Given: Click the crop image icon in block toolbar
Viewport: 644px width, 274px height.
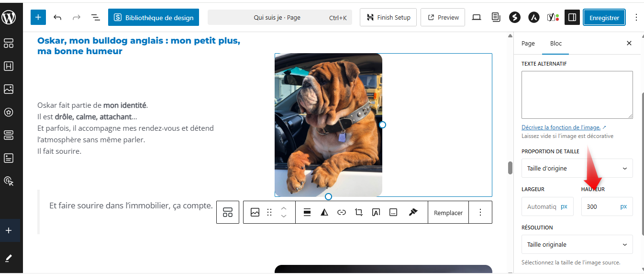Looking at the screenshot, I should click(x=359, y=212).
